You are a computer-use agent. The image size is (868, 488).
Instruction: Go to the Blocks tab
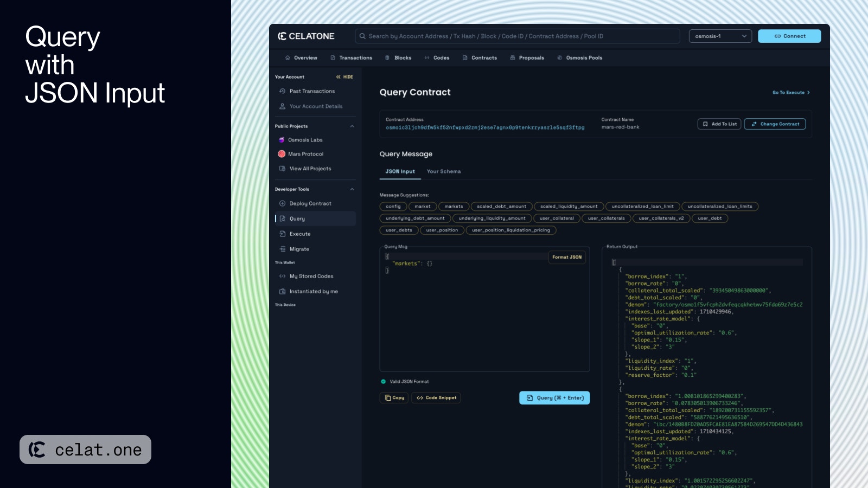[x=398, y=57]
